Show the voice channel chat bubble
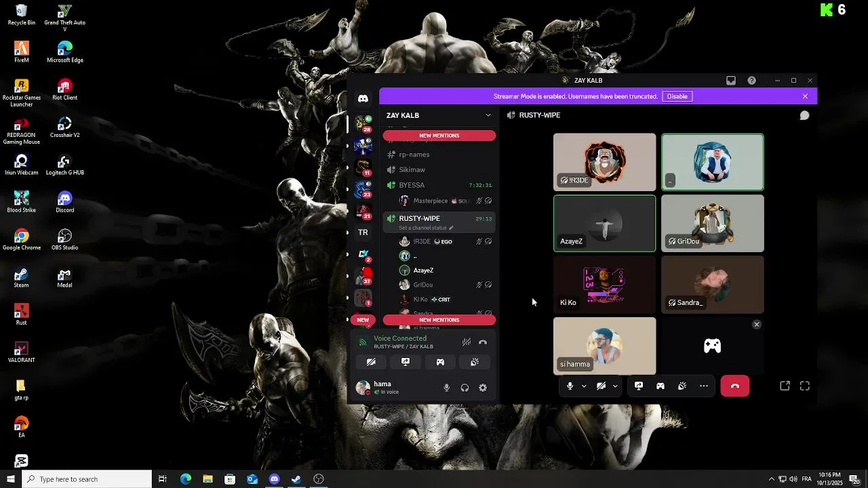 804,115
